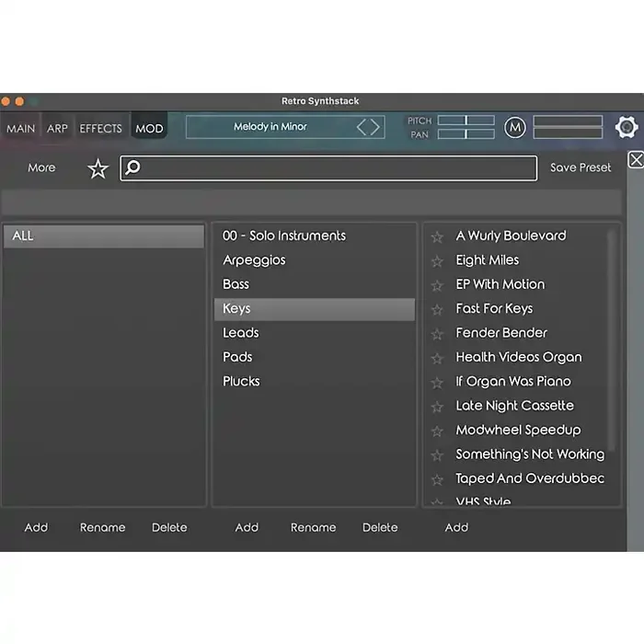
Task: Mark If Organ Was Piano as favorite
Action: 437,383
